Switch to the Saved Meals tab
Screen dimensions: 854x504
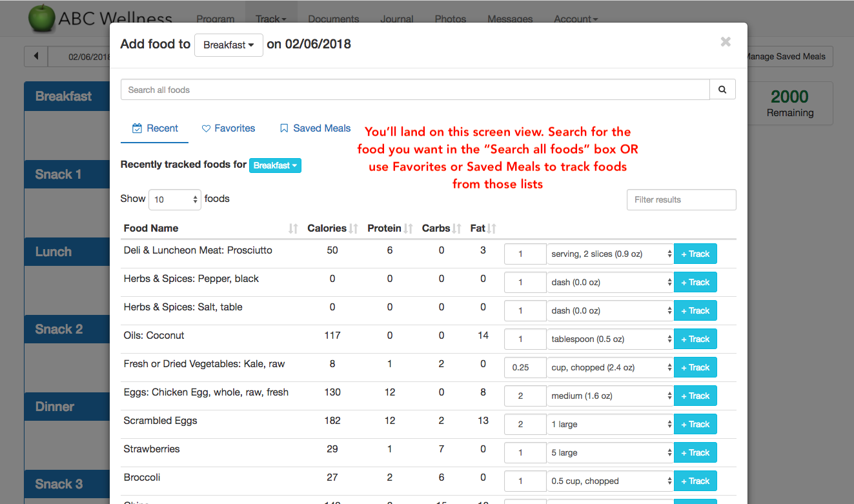pyautogui.click(x=315, y=128)
